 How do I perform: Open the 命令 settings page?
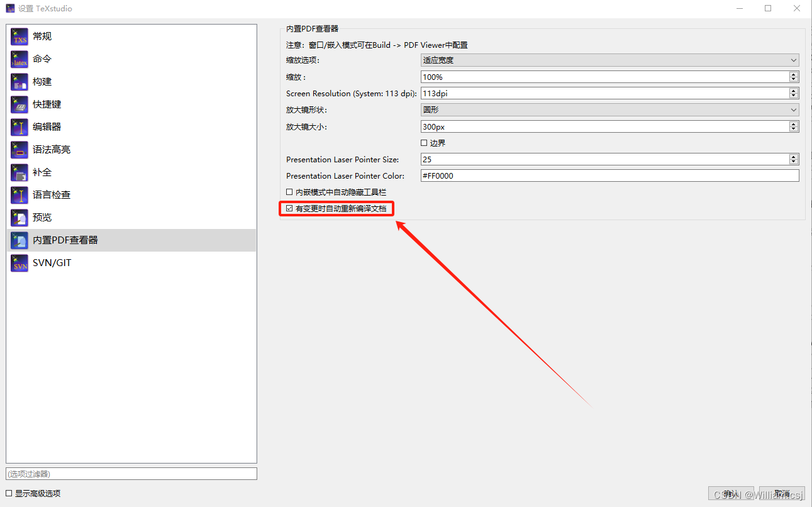tap(131, 59)
